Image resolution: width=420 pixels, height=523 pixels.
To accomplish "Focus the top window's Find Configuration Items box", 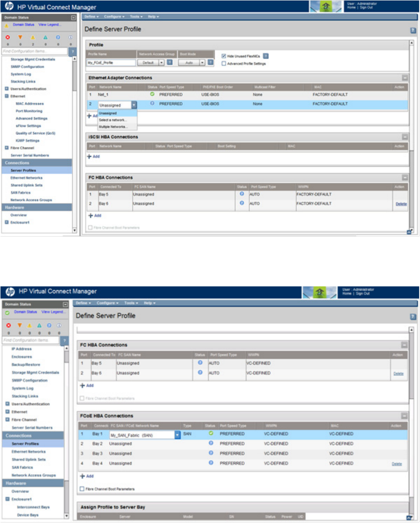I will tap(35, 51).
